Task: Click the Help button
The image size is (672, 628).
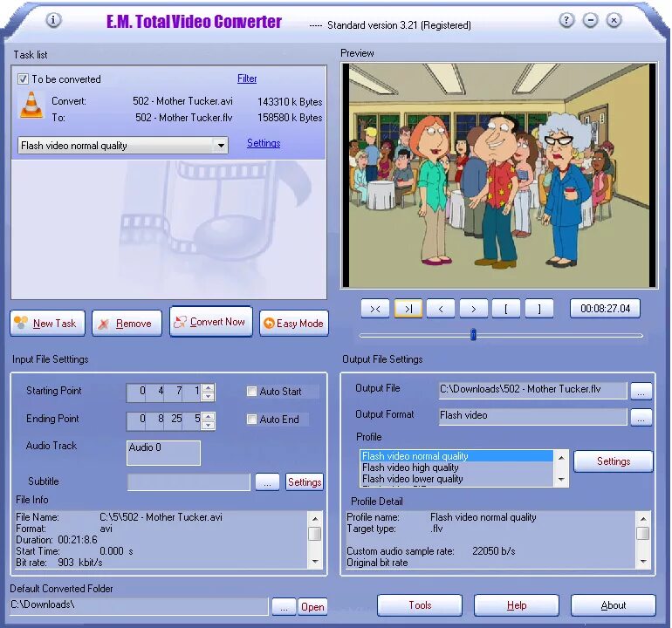Action: pyautogui.click(x=517, y=605)
